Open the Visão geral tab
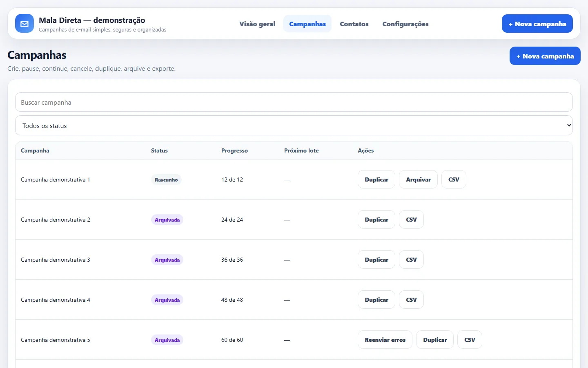588x368 pixels. click(x=257, y=24)
